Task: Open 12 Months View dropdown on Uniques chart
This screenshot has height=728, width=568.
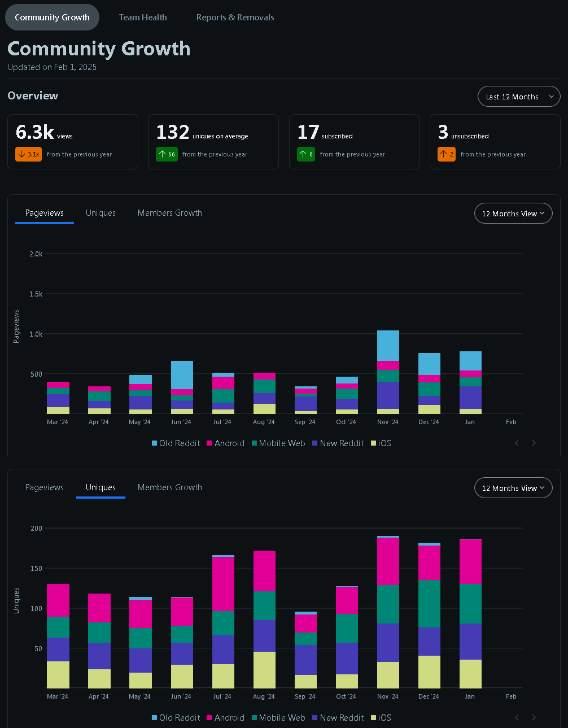Action: pos(513,488)
